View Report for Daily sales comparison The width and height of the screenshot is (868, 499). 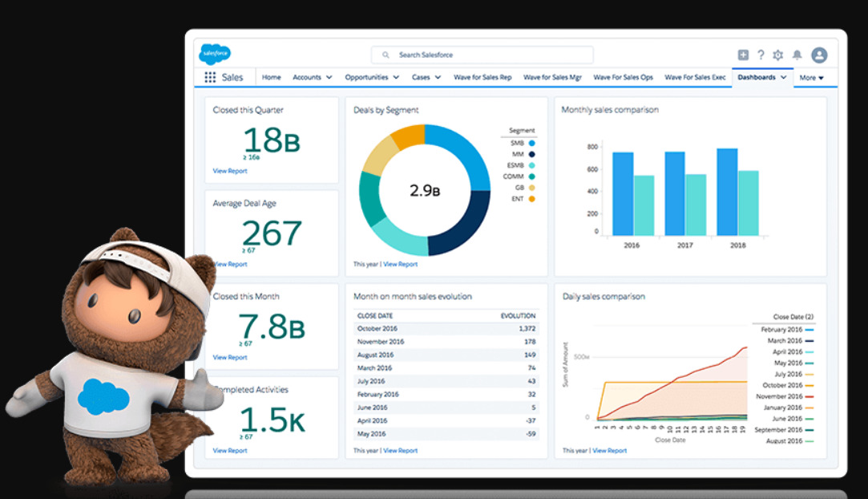609,450
